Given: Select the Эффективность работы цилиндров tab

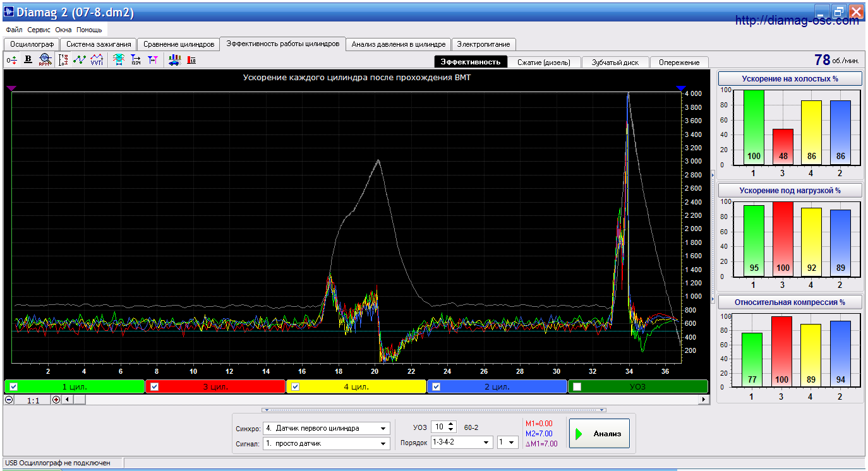Looking at the screenshot, I should [x=283, y=44].
